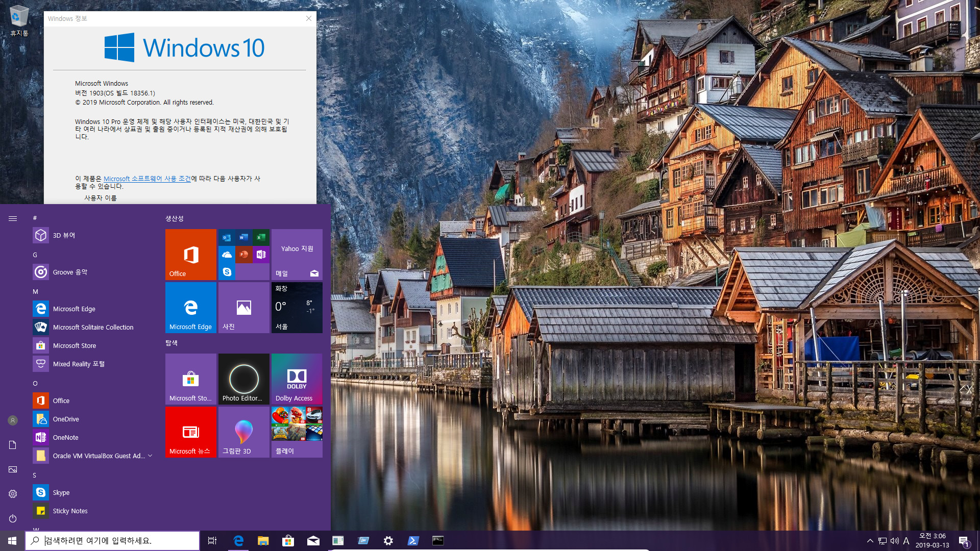The height and width of the screenshot is (551, 980).
Task: Open Task View from the taskbar
Action: 212,541
